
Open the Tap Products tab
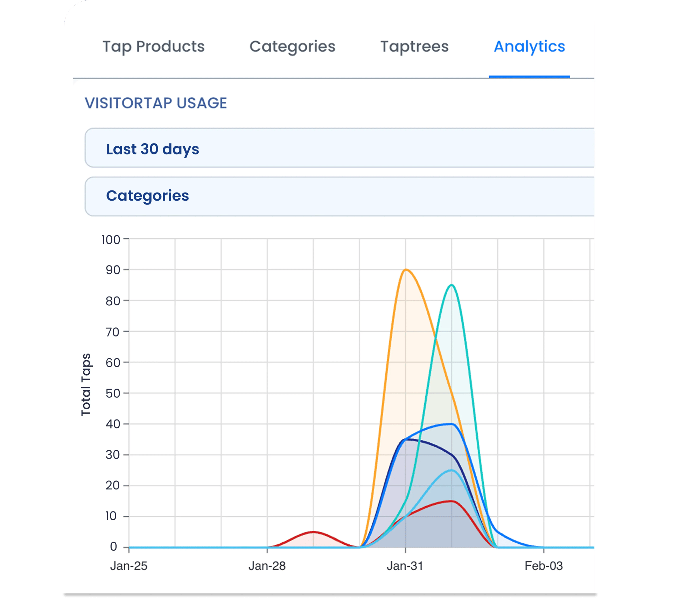(153, 47)
